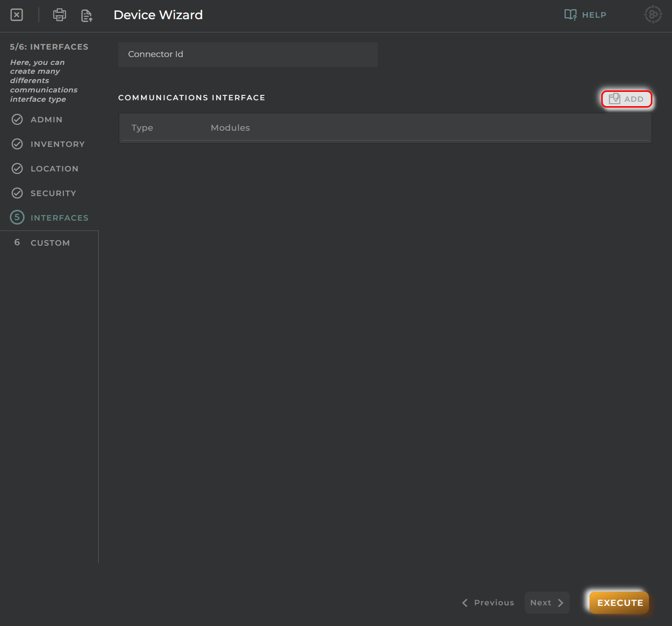Advance with the Next button

(547, 602)
